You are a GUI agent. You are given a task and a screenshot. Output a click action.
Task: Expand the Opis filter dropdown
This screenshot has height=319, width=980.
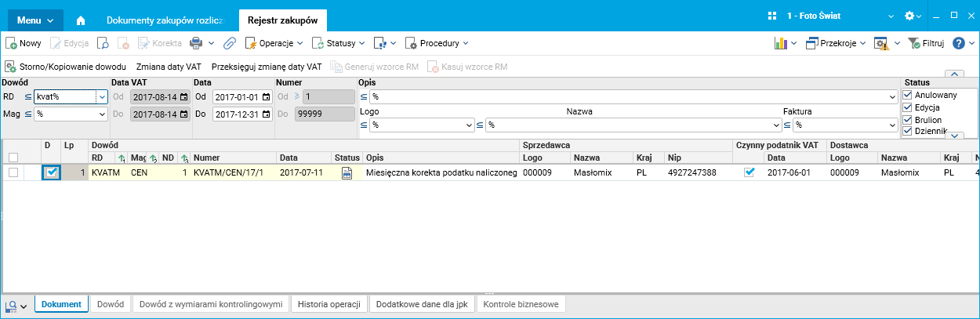[x=893, y=97]
